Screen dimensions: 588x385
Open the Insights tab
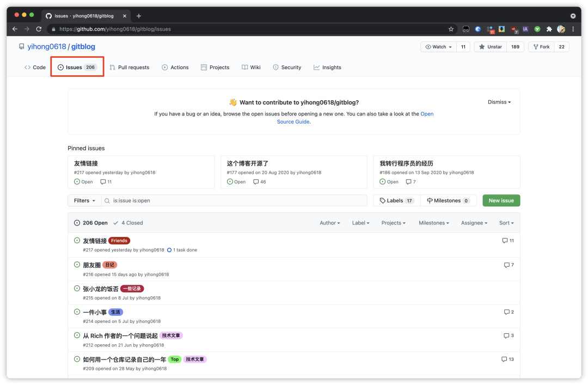pos(327,67)
